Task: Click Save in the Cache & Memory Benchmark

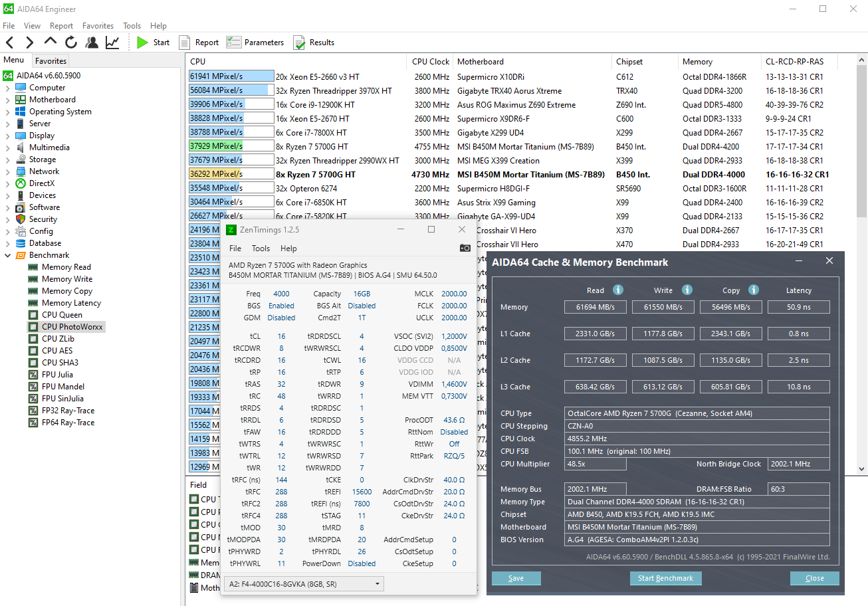Action: 516,578
